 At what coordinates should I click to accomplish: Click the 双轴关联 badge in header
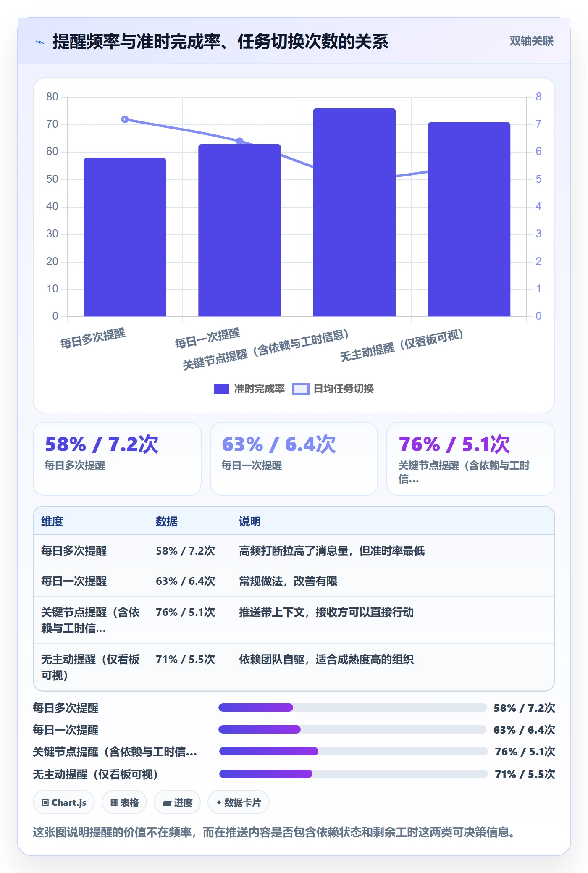coord(531,41)
